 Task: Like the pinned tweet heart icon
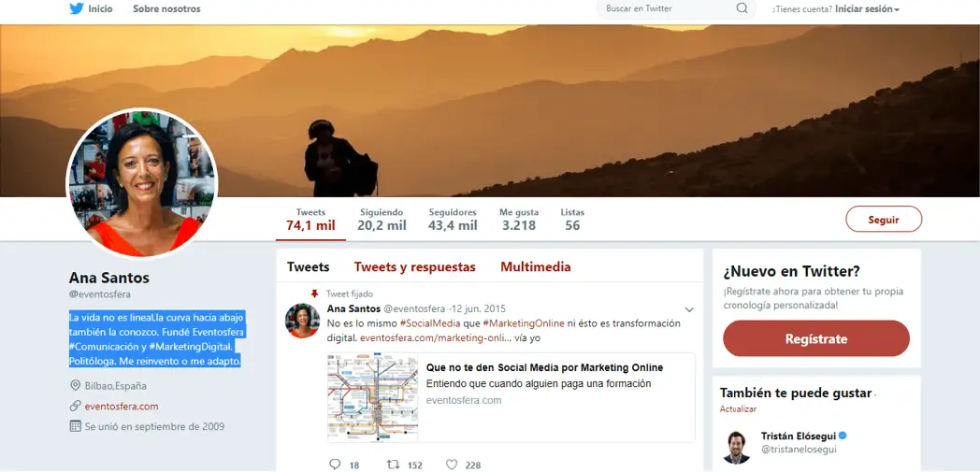(x=452, y=464)
